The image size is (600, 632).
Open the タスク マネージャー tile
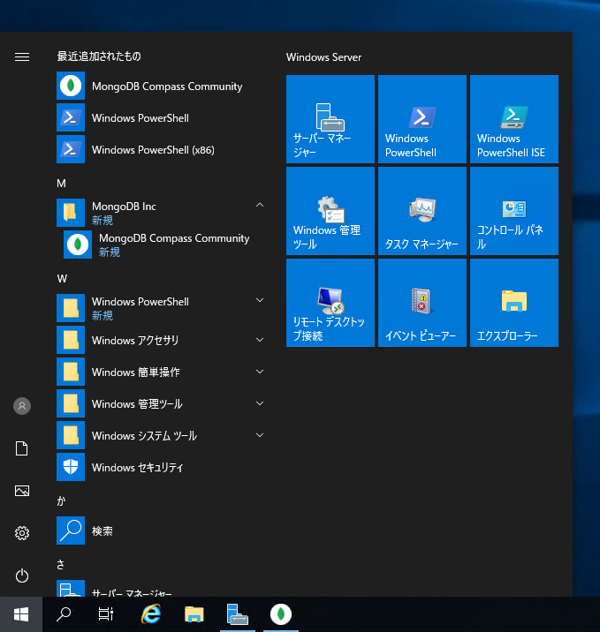(x=422, y=211)
